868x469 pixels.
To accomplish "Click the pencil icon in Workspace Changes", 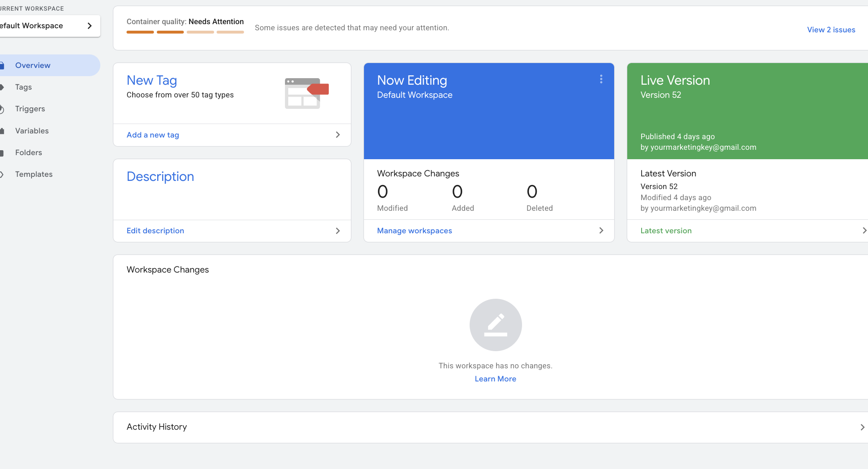I will 495,325.
